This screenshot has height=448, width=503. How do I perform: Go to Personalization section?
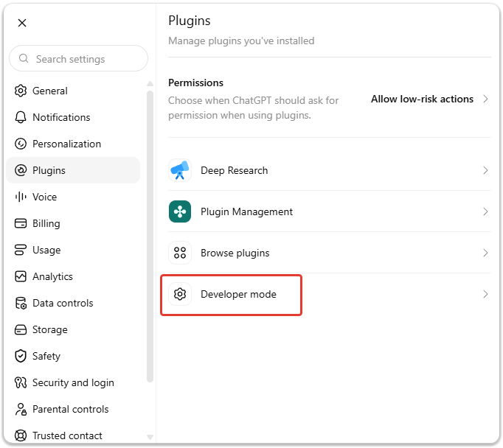point(73,144)
